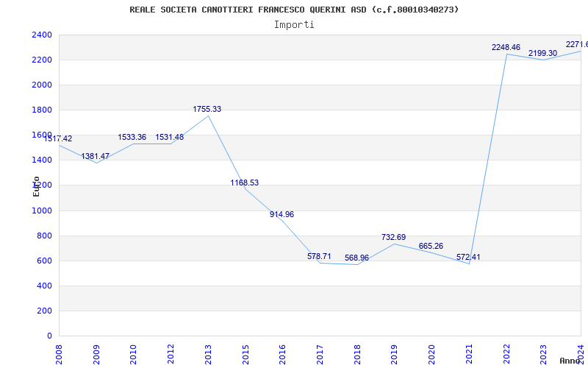Screen dimensions: 588x368
Task: Click the Importi subtitle
Action: [x=294, y=25]
